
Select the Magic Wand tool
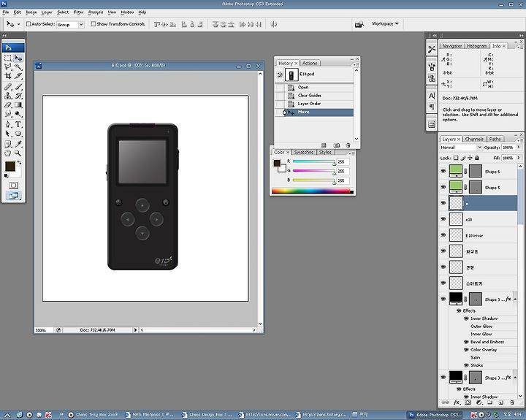tap(18, 67)
